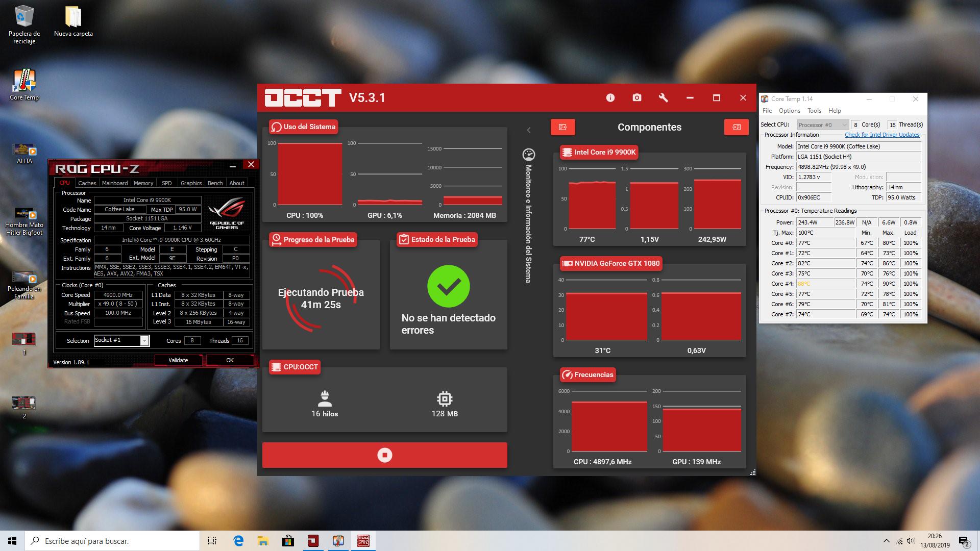Click the OCCT info icon
980x551 pixels.
point(610,98)
